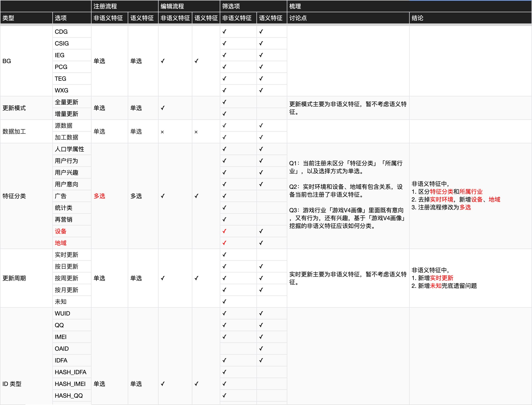Click the 讨论点 column header
532x405 pixels.
(x=348, y=18)
